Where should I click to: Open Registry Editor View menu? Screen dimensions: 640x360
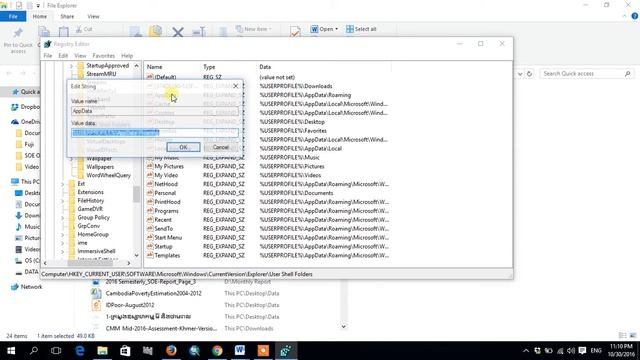[80, 56]
